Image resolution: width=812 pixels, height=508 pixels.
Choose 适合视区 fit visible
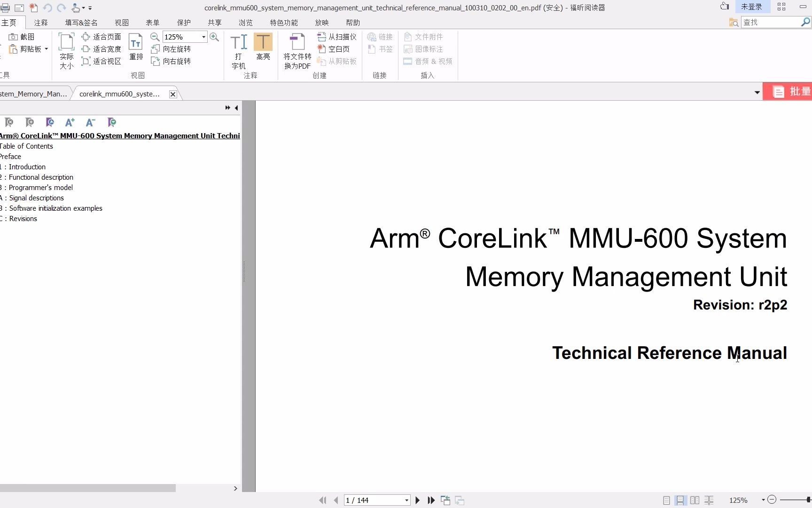(x=101, y=61)
